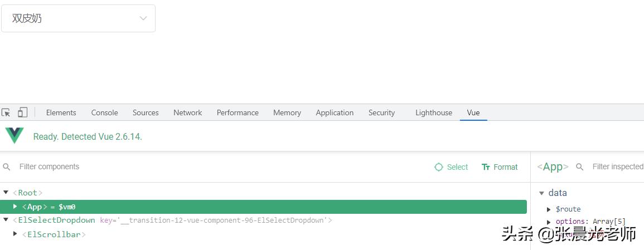Switch to the Console tab

pyautogui.click(x=104, y=112)
